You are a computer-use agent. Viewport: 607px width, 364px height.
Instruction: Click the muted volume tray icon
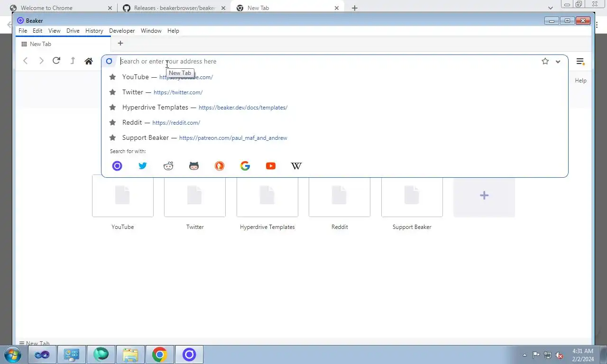click(x=559, y=355)
